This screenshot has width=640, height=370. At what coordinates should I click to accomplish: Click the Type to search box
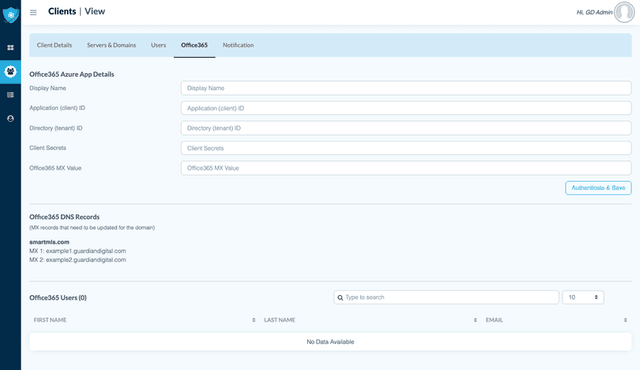pyautogui.click(x=446, y=297)
